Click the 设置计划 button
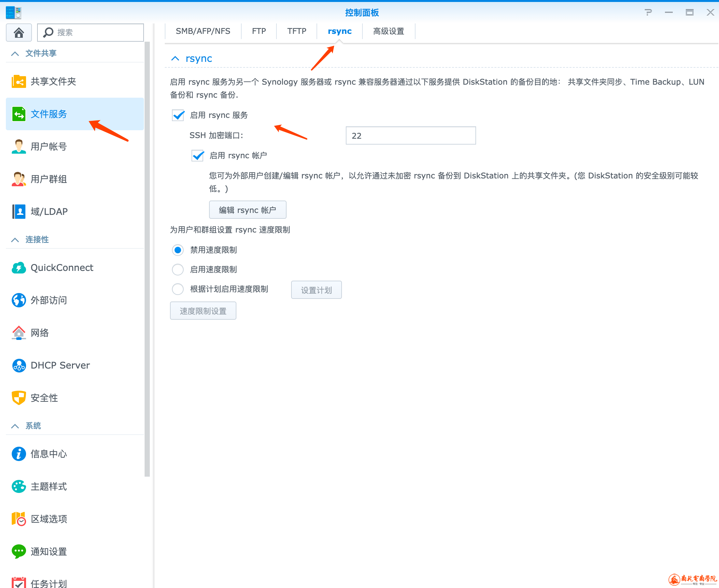Image resolution: width=719 pixels, height=588 pixels. coord(316,290)
